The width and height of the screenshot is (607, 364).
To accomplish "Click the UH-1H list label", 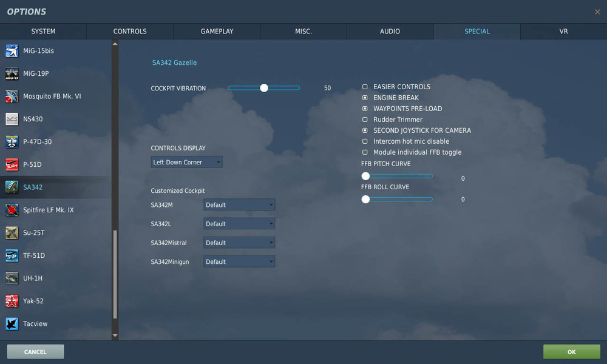I will pyautogui.click(x=33, y=278).
